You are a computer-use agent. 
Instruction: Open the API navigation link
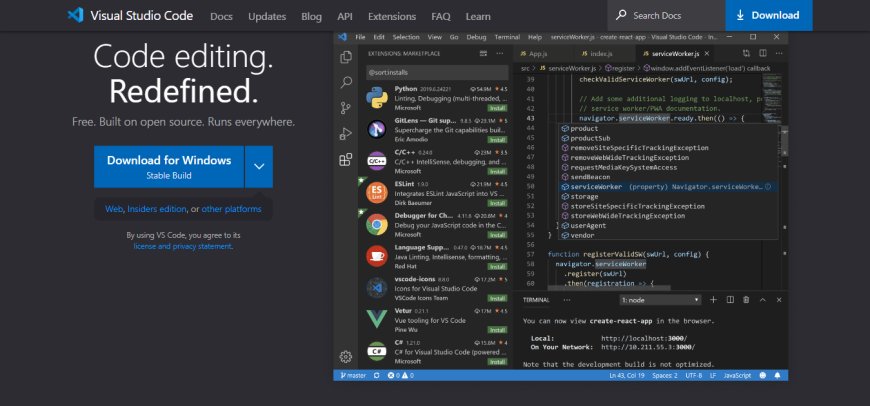point(345,17)
